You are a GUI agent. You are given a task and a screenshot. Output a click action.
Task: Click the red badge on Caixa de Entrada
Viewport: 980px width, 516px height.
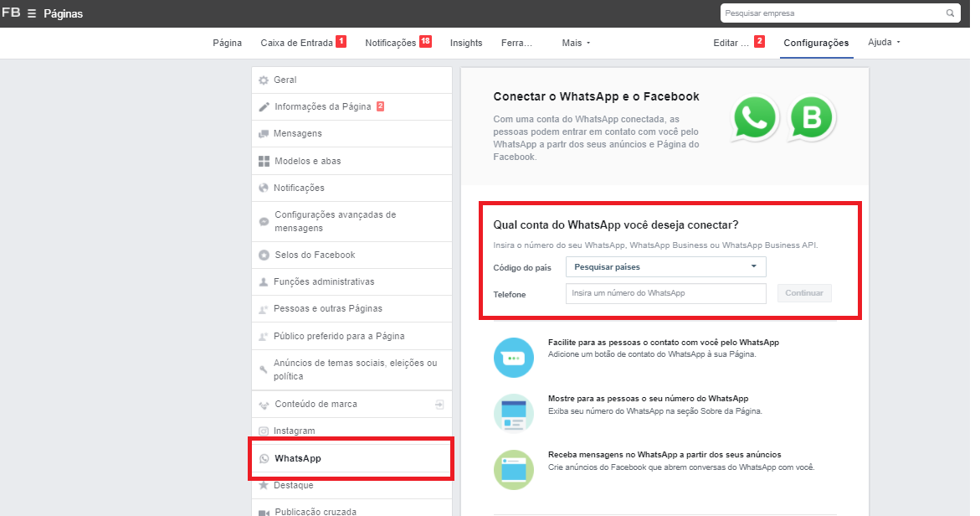pyautogui.click(x=341, y=41)
